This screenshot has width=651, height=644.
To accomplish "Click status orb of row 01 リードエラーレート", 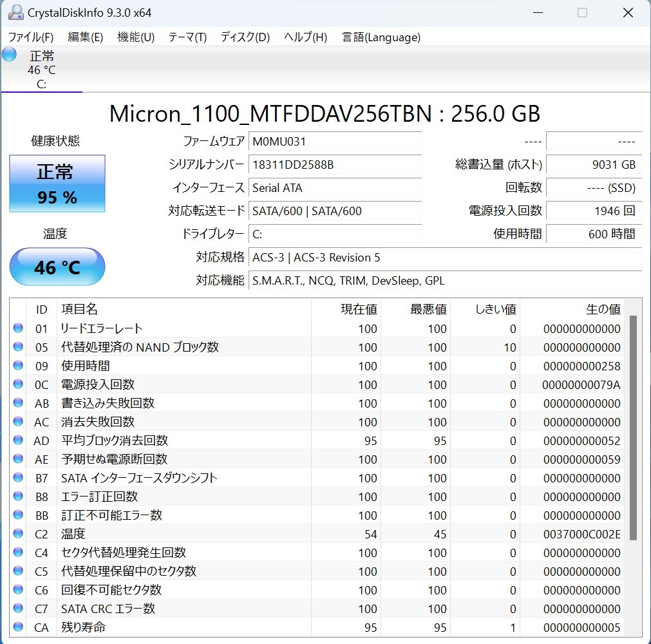I will pyautogui.click(x=18, y=328).
